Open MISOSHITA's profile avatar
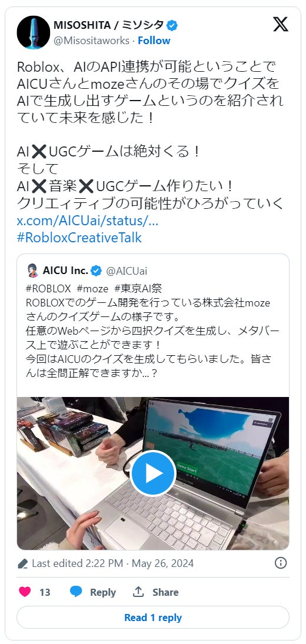The image size is (306, 644). [34, 32]
